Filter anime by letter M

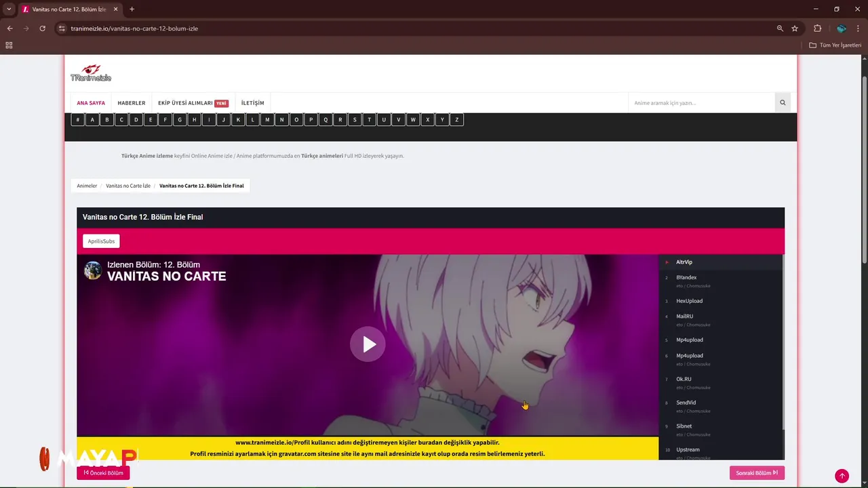267,120
